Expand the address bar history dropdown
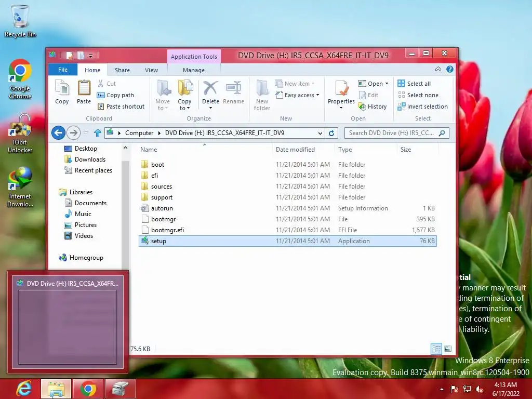532x399 pixels. [x=320, y=133]
